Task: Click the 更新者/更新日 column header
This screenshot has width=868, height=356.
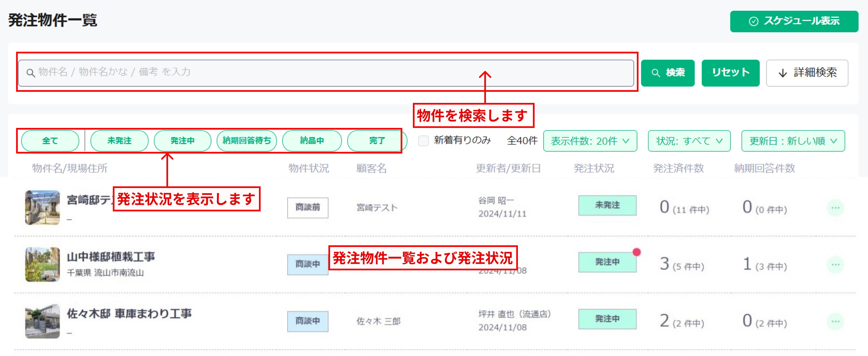Action: pyautogui.click(x=508, y=168)
